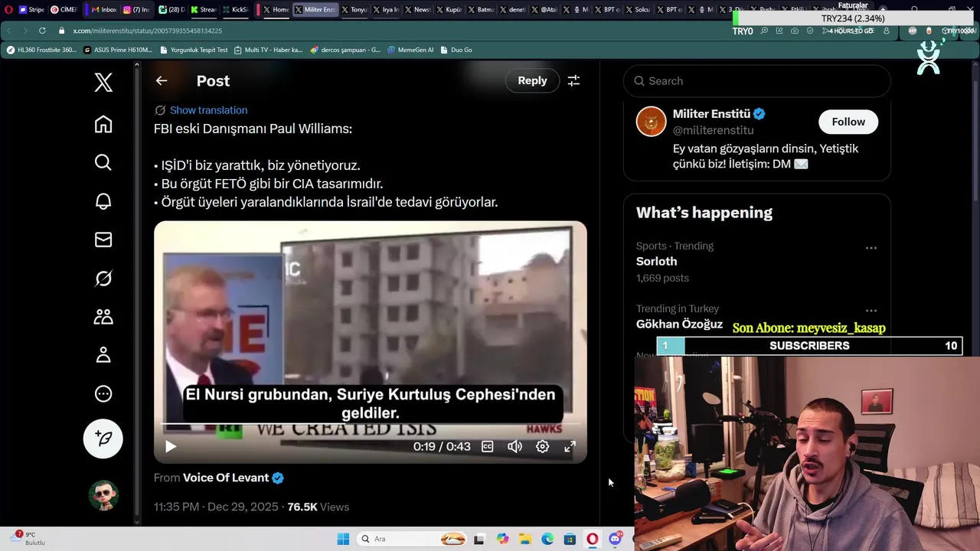The height and width of the screenshot is (551, 980).
Task: Open reply sorting filter icon
Action: (573, 80)
